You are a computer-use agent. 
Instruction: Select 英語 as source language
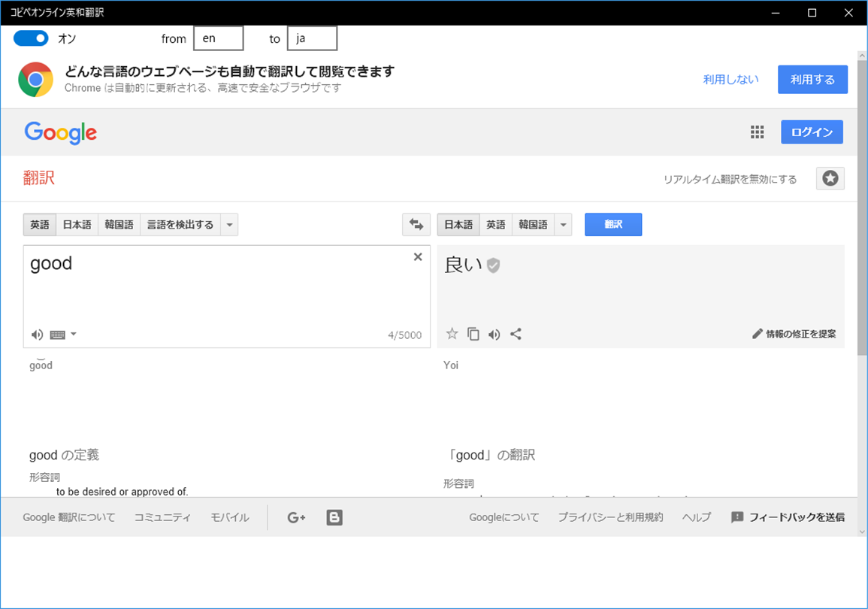click(40, 224)
